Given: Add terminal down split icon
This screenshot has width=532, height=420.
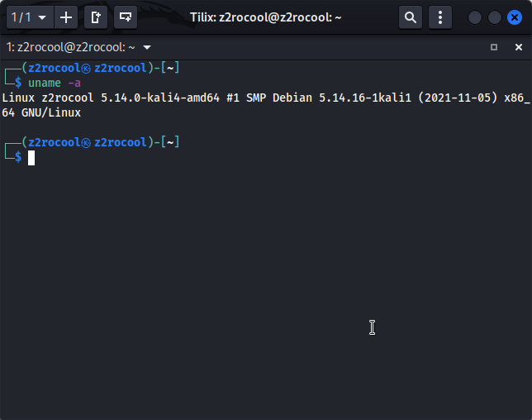Looking at the screenshot, I should coord(126,17).
